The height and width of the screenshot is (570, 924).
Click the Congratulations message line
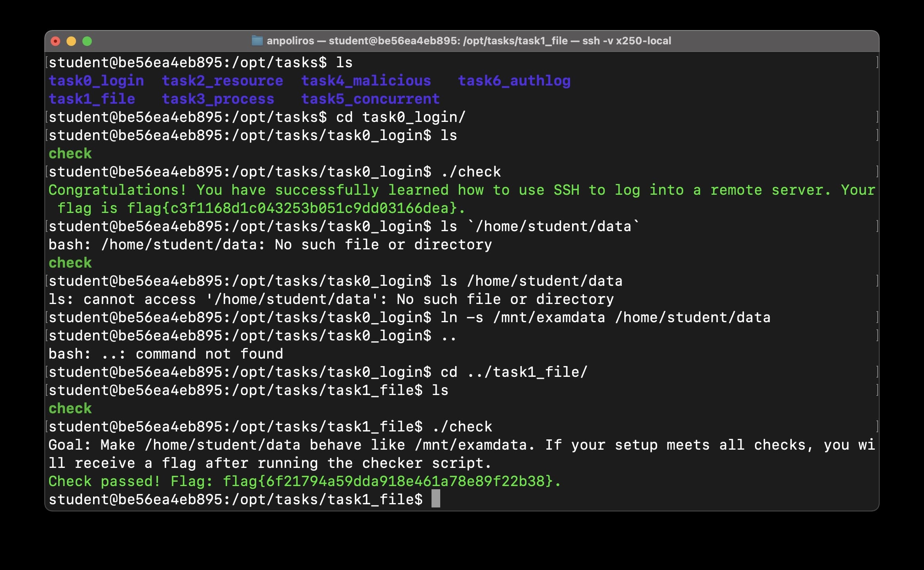(x=462, y=190)
